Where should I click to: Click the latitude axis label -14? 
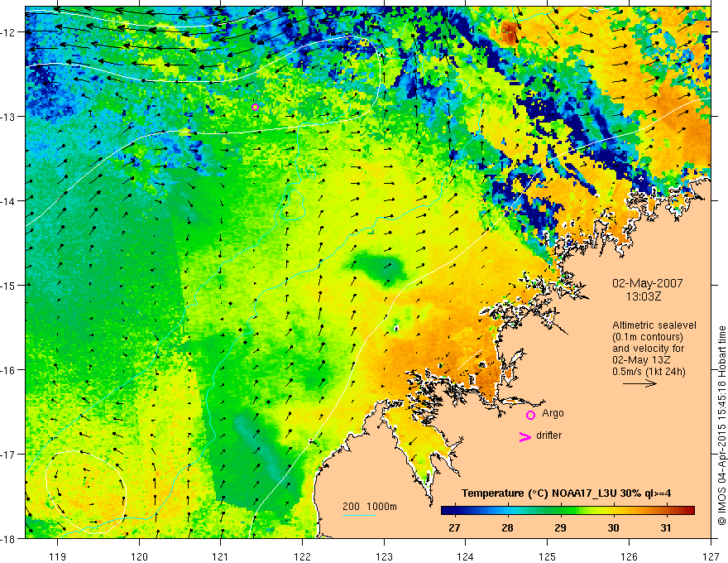click(8, 201)
